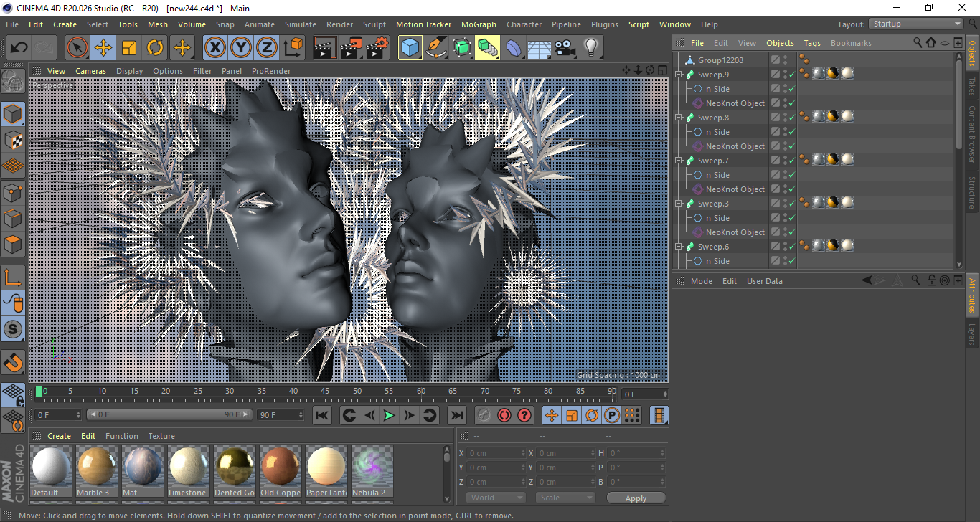Open the Layout Startup dropdown
This screenshot has height=522, width=980.
917,24
